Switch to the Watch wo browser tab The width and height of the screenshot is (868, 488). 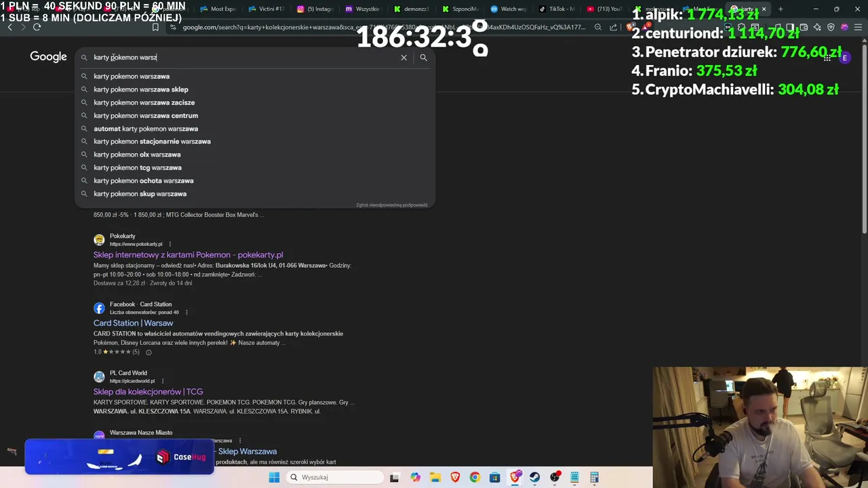[509, 9]
